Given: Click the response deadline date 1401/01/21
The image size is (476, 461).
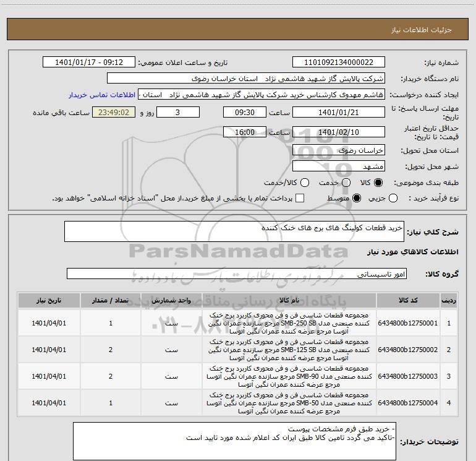Looking at the screenshot, I should click(339, 112).
